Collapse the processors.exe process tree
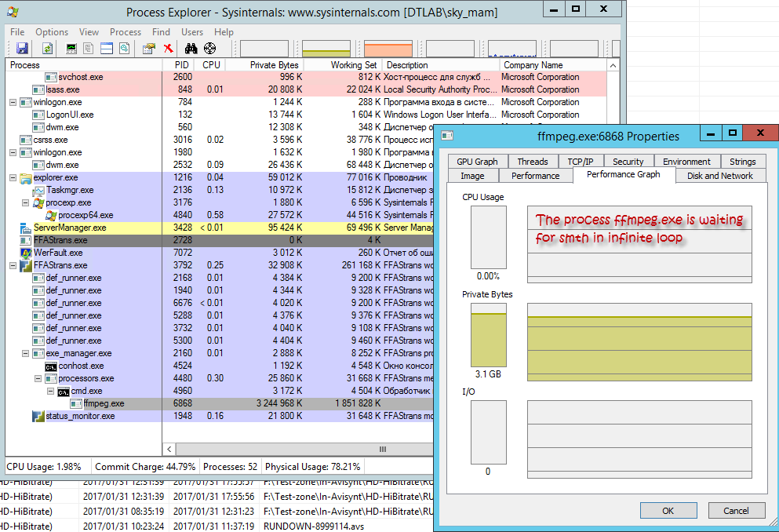This screenshot has width=779, height=532. pyautogui.click(x=38, y=378)
